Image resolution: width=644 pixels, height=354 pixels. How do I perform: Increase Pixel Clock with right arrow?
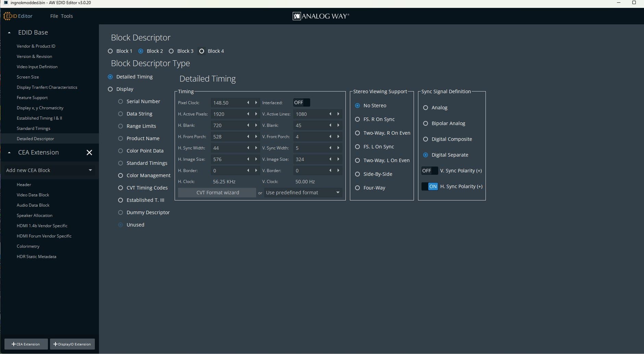(256, 102)
